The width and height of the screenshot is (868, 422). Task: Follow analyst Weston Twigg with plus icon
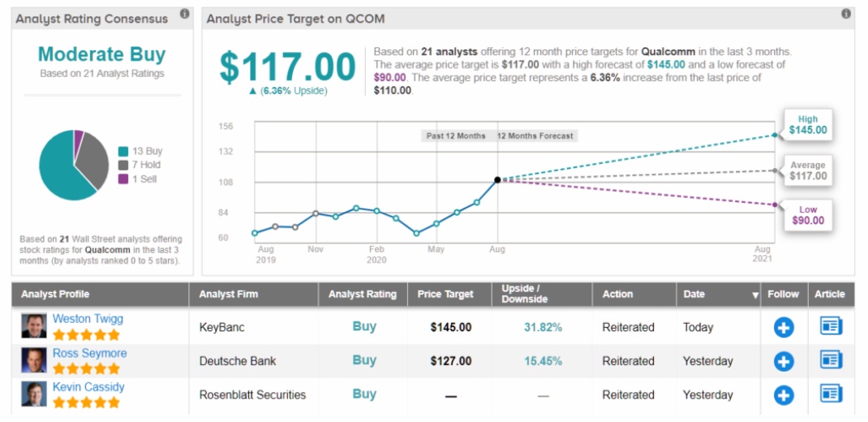[x=784, y=327]
